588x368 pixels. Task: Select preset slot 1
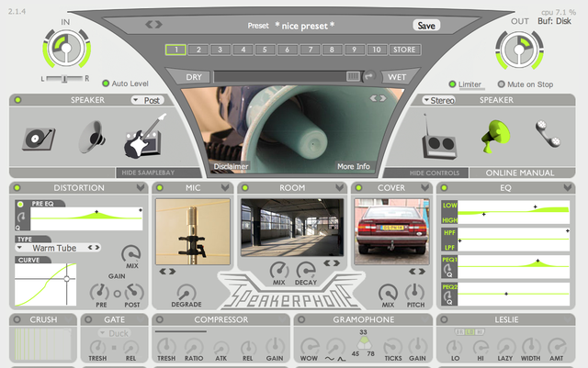175,50
